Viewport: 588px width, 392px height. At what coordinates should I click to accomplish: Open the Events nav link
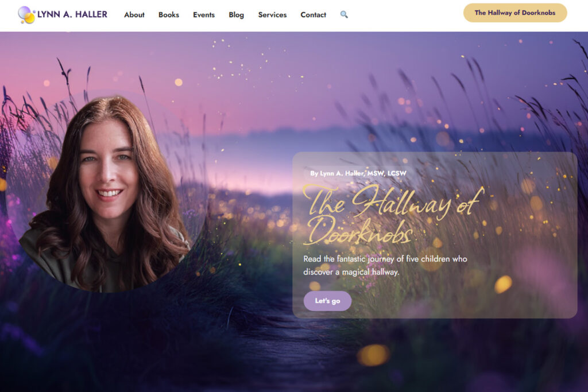point(204,15)
